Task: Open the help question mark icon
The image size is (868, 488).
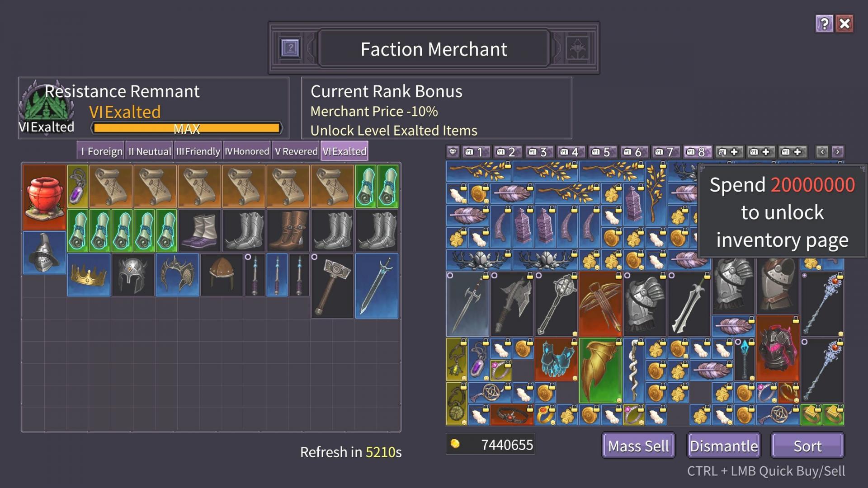Action: (x=824, y=23)
